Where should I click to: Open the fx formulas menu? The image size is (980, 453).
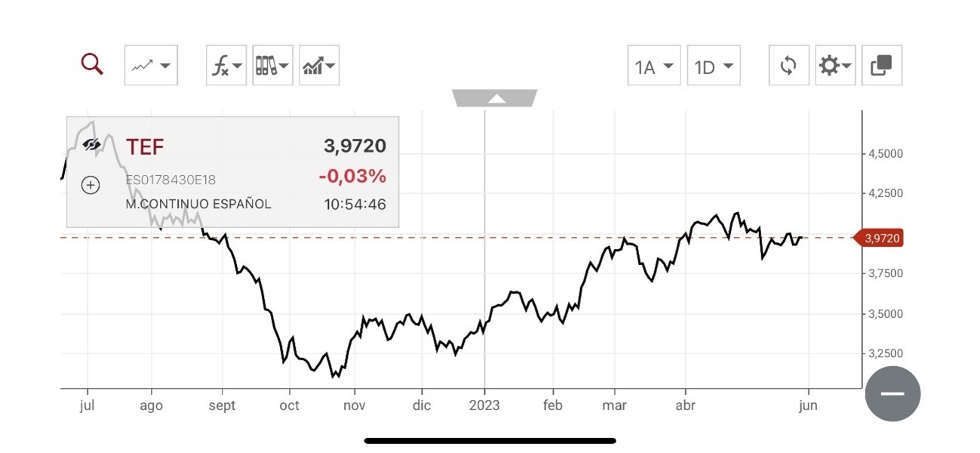point(226,66)
